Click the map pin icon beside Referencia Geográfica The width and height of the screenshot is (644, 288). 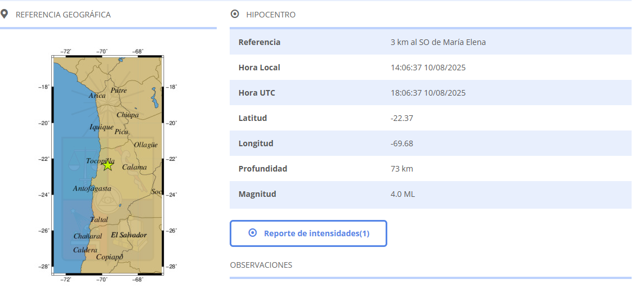pyautogui.click(x=4, y=15)
